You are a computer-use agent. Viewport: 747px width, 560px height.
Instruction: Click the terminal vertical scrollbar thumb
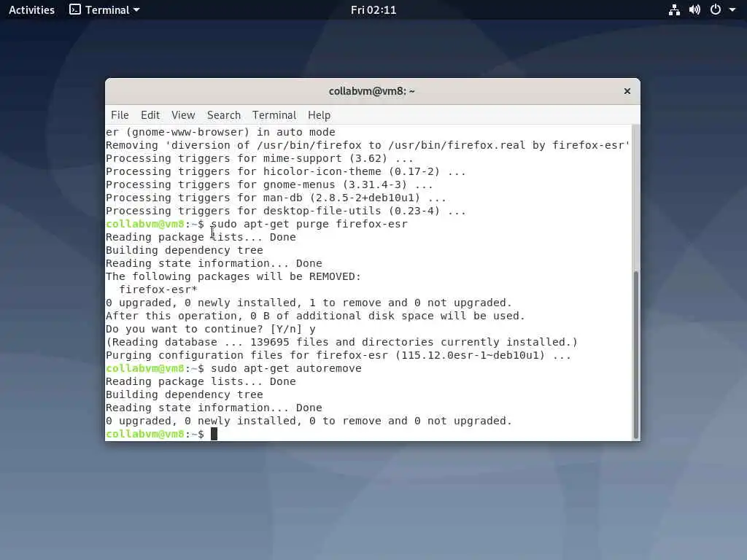[635, 355]
